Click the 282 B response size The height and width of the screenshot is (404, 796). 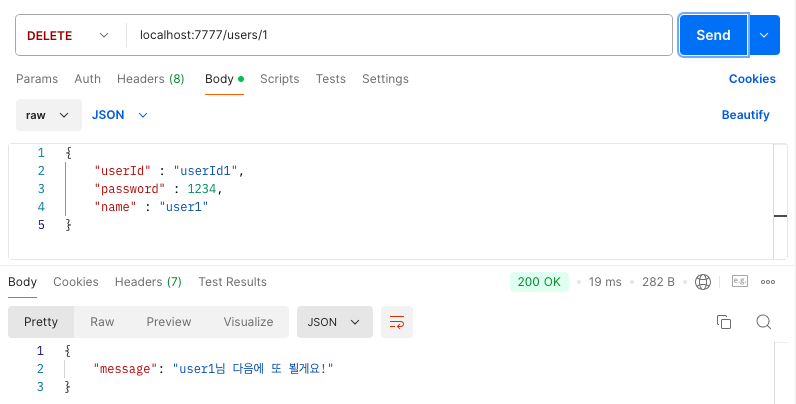[x=658, y=282]
